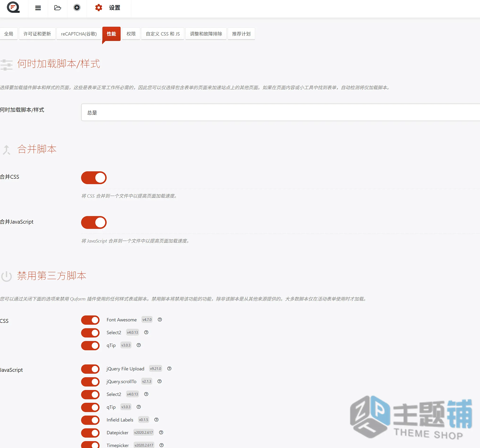This screenshot has width=480, height=448.
Task: Click the jQuery.scrollTo v2.1.3 badge
Action: (147, 381)
